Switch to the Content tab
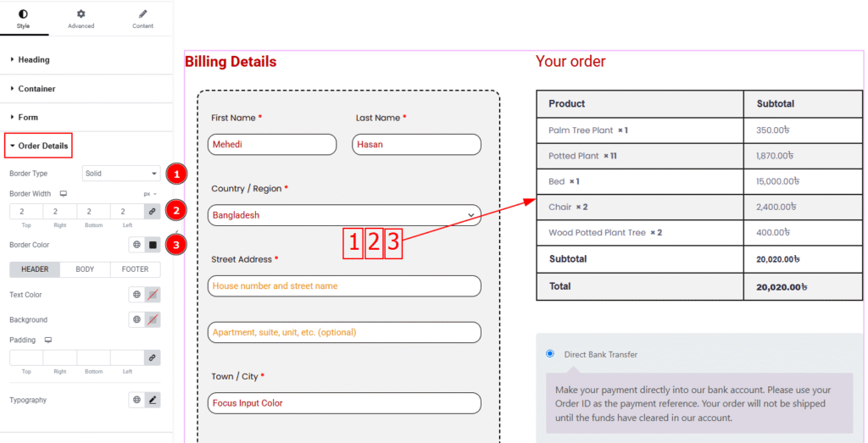868x443 pixels. click(142, 19)
